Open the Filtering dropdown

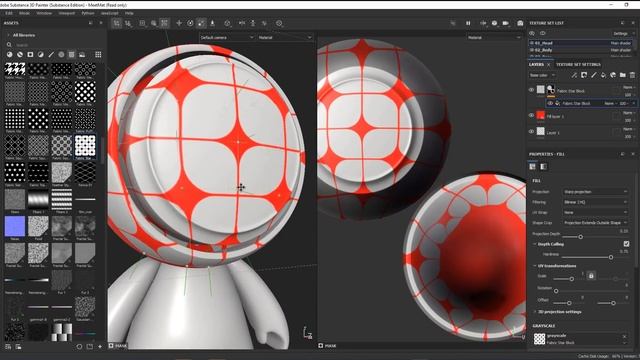tap(595, 202)
